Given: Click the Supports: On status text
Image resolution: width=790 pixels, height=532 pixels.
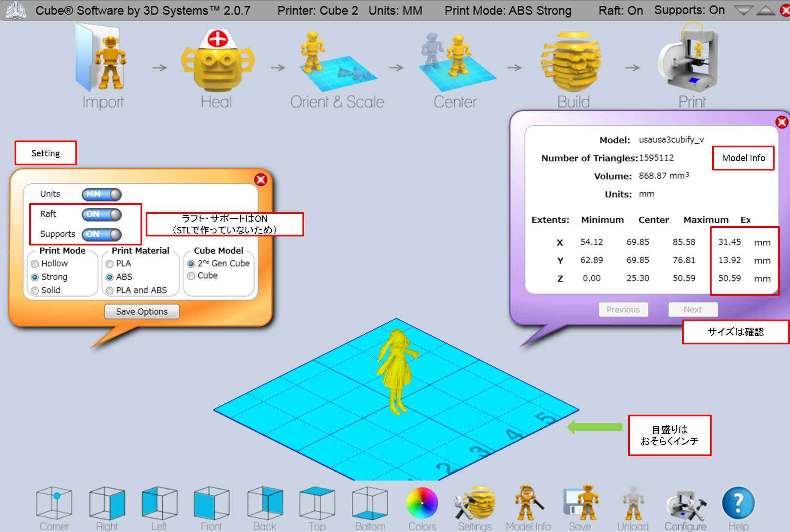Looking at the screenshot, I should click(x=689, y=11).
